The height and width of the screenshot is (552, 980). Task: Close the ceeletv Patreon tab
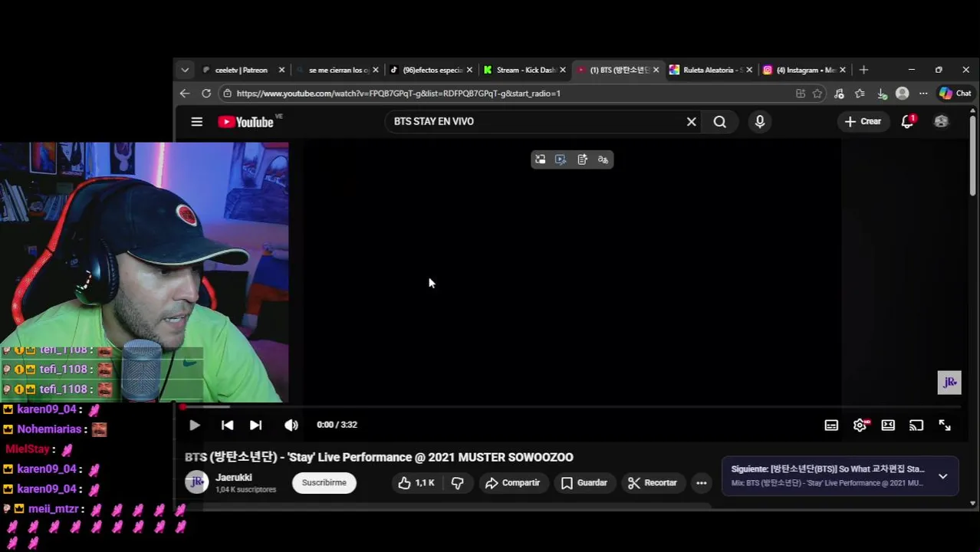[x=281, y=70]
